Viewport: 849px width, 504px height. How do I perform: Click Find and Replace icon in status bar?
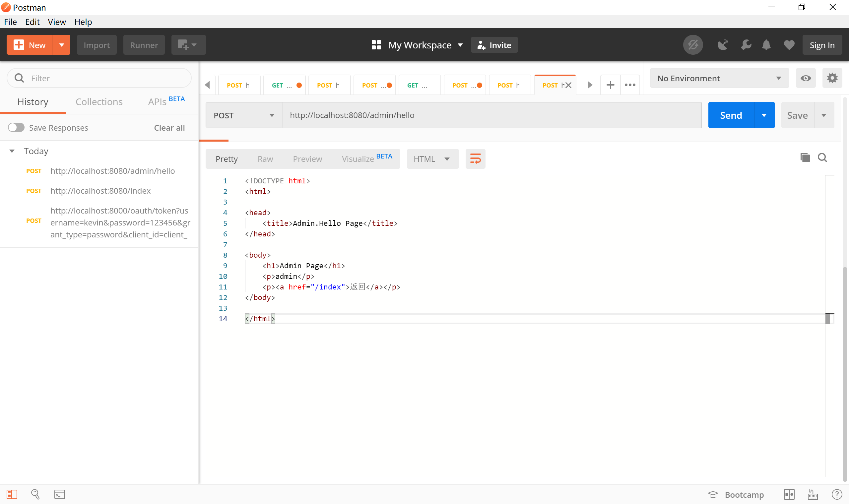click(x=35, y=494)
